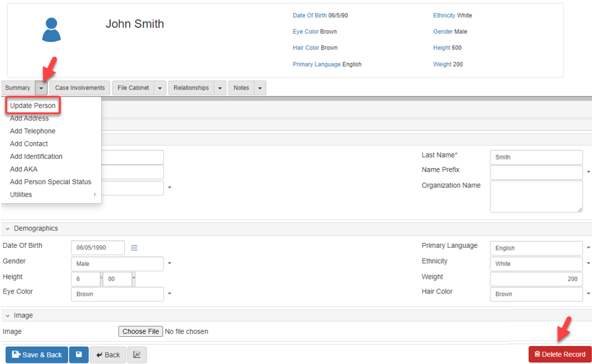Collapse the Demographics section
This screenshot has height=364, width=592.
click(7, 229)
